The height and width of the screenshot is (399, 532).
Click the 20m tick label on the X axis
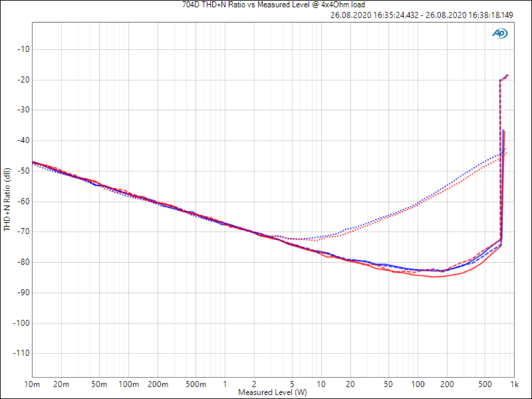61,384
